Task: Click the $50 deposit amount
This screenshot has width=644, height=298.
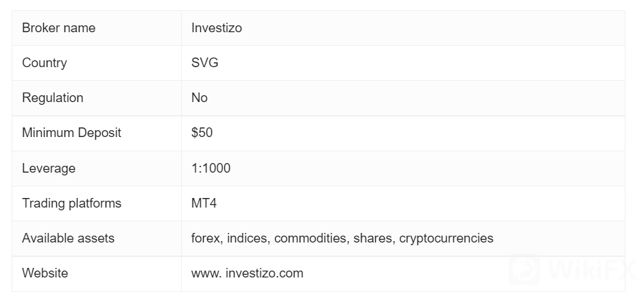Action: coord(202,133)
